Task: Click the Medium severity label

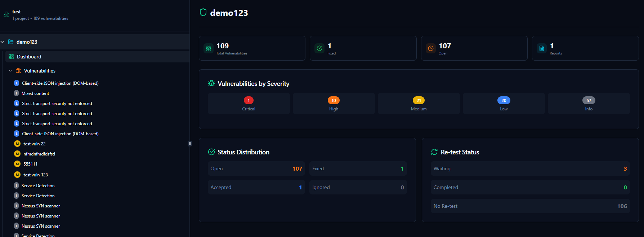Action: [x=419, y=109]
